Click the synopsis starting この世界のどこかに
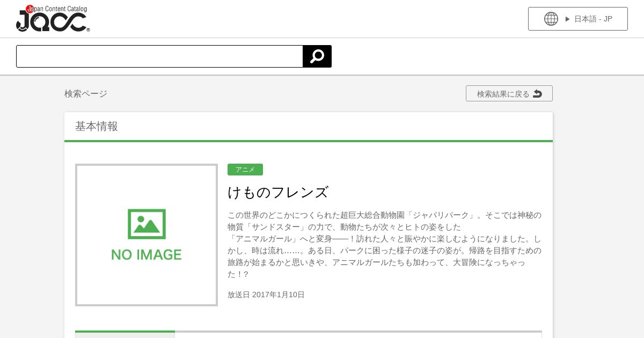The image size is (644, 338). (385, 245)
